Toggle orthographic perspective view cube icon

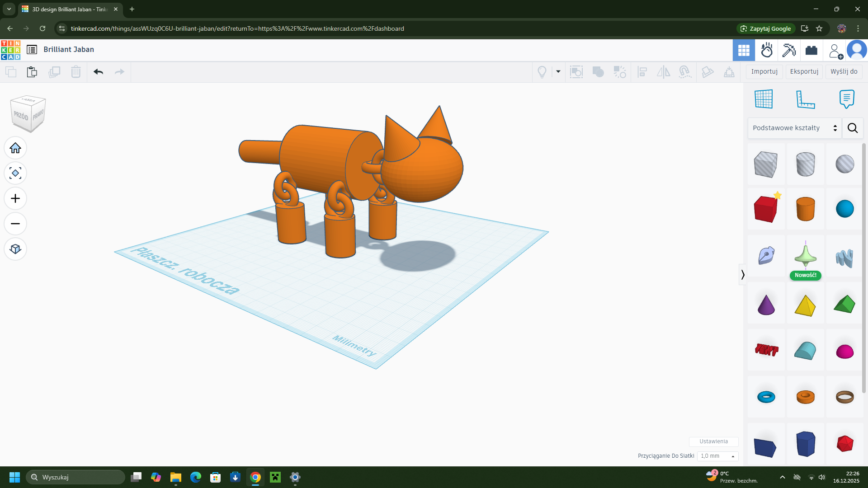tap(15, 249)
